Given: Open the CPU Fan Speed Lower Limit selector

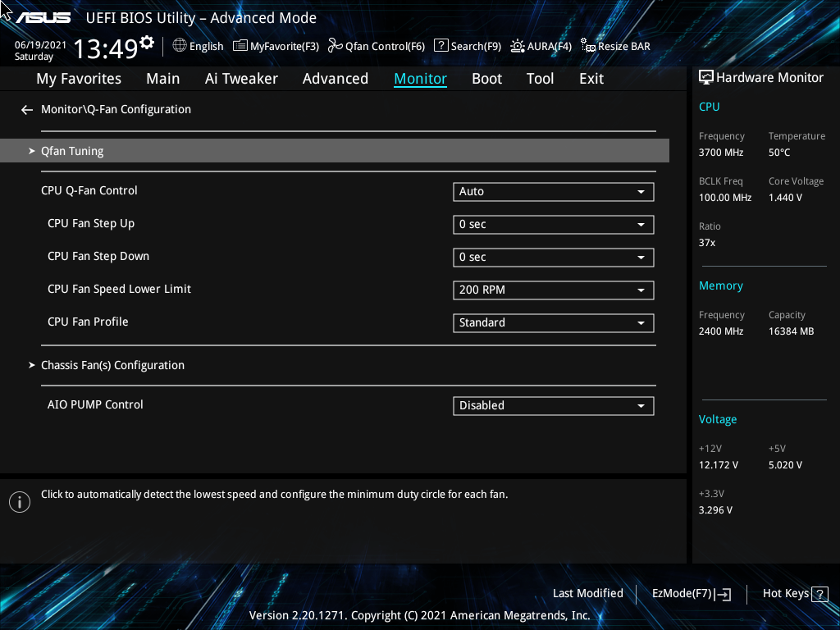Looking at the screenshot, I should click(x=553, y=290).
